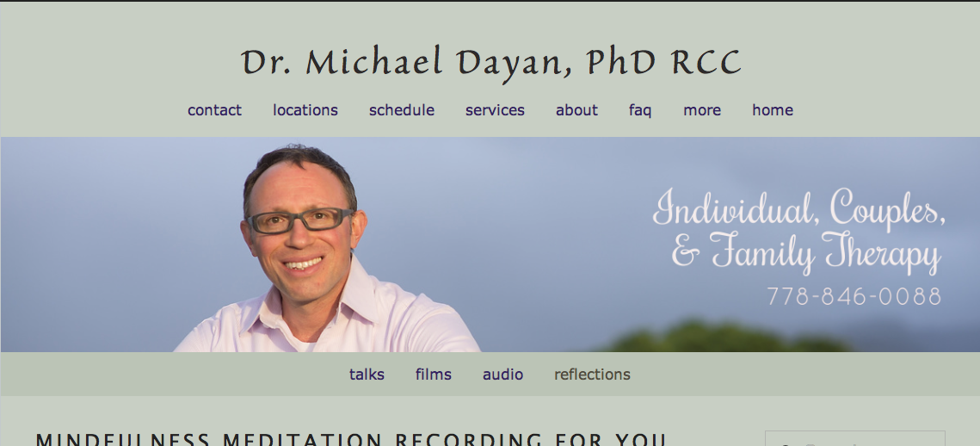Open the schedule navigation item
The width and height of the screenshot is (980, 446).
pos(401,110)
